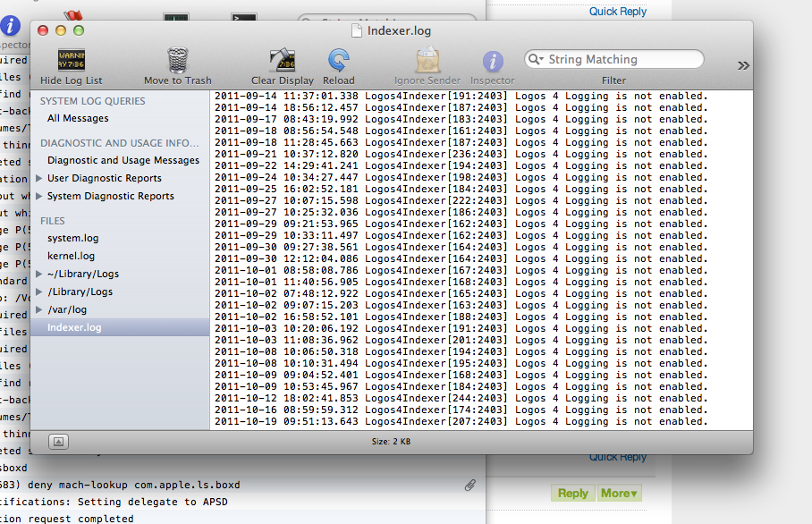Open the More menu in background browser window
Screen dimensions: 812x524
tap(619, 493)
